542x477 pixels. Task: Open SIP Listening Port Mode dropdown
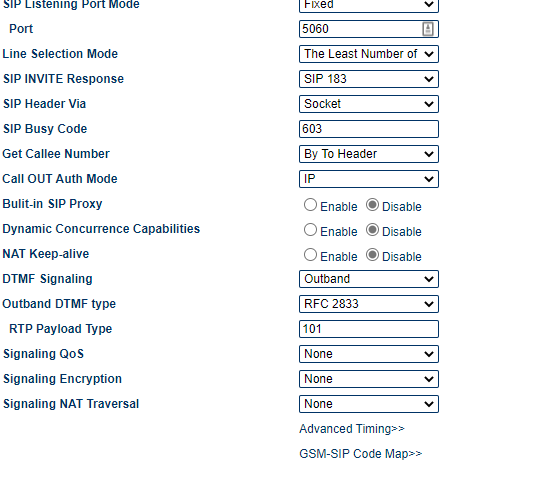[369, 5]
